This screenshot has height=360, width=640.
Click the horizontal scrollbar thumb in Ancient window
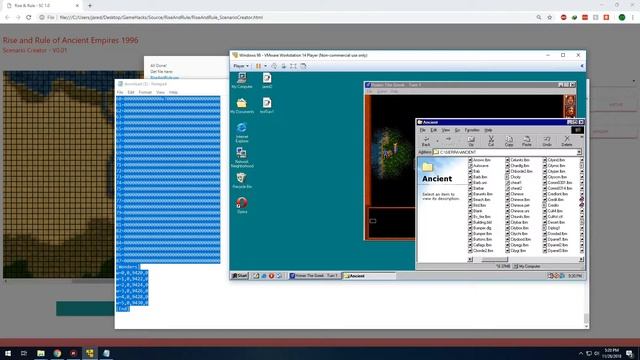tap(495, 260)
